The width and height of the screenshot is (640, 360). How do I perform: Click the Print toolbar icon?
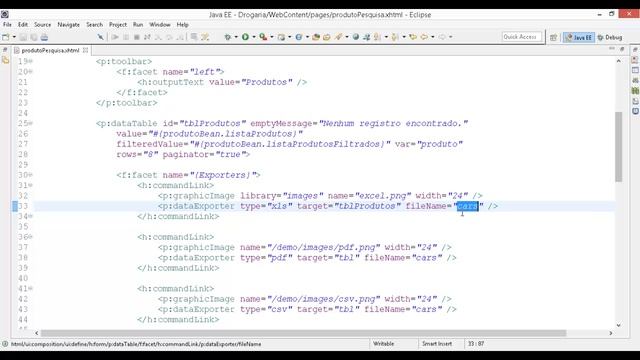(44, 37)
